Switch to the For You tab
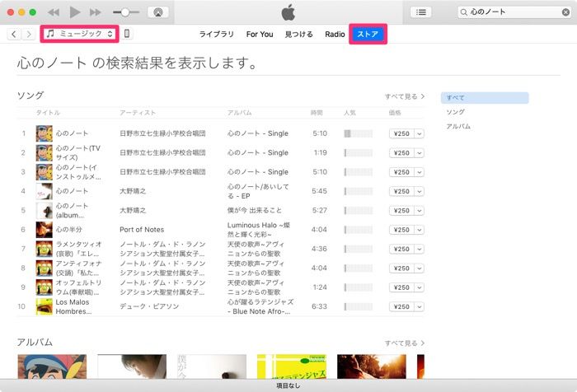577x392 pixels. point(260,35)
